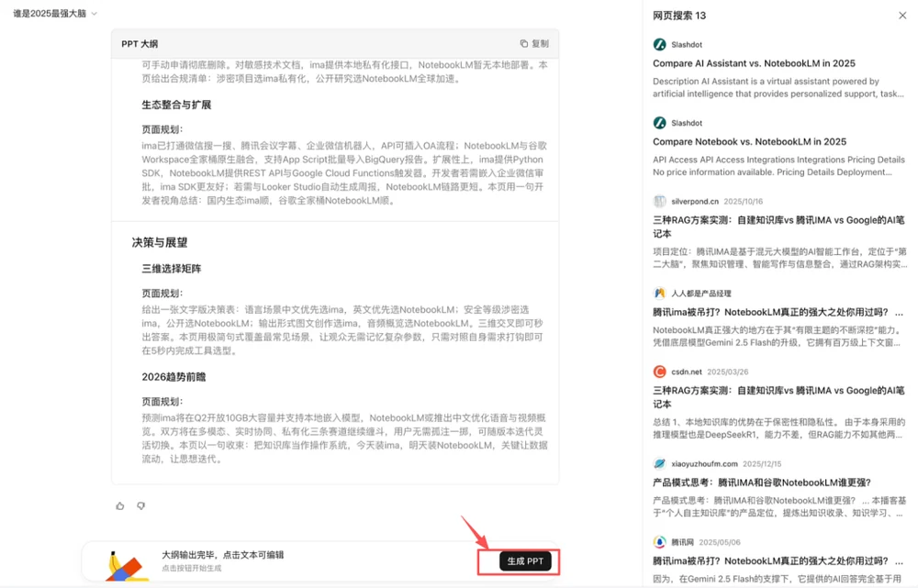The height and width of the screenshot is (588, 918).
Task: Click the 2025/03/26 date beside csdn.net
Action: [727, 372]
